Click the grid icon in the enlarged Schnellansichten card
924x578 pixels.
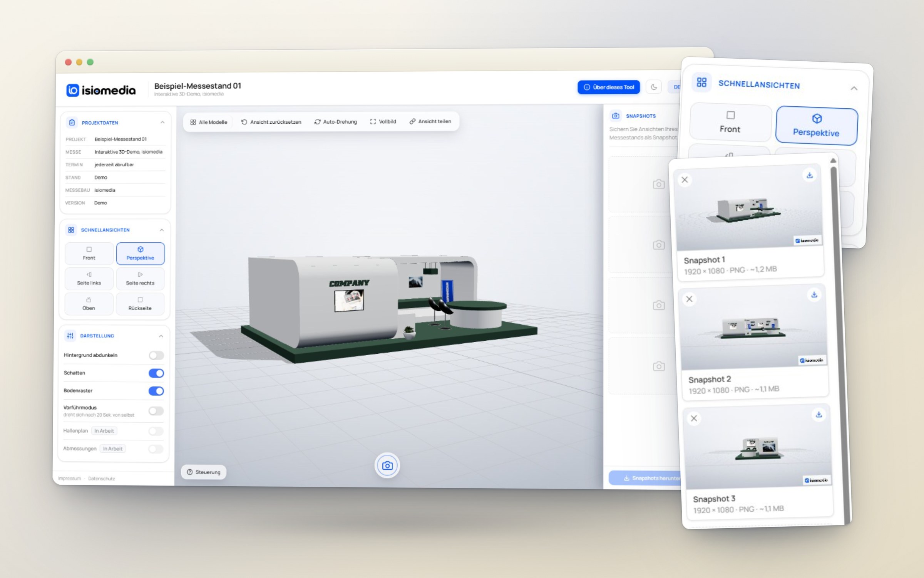coord(701,82)
